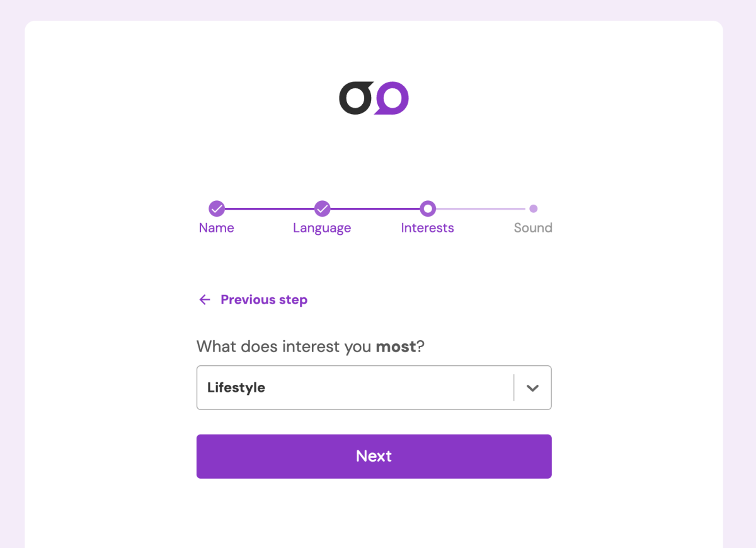756x548 pixels.
Task: Open interests list with chevron arrow
Action: click(x=532, y=388)
